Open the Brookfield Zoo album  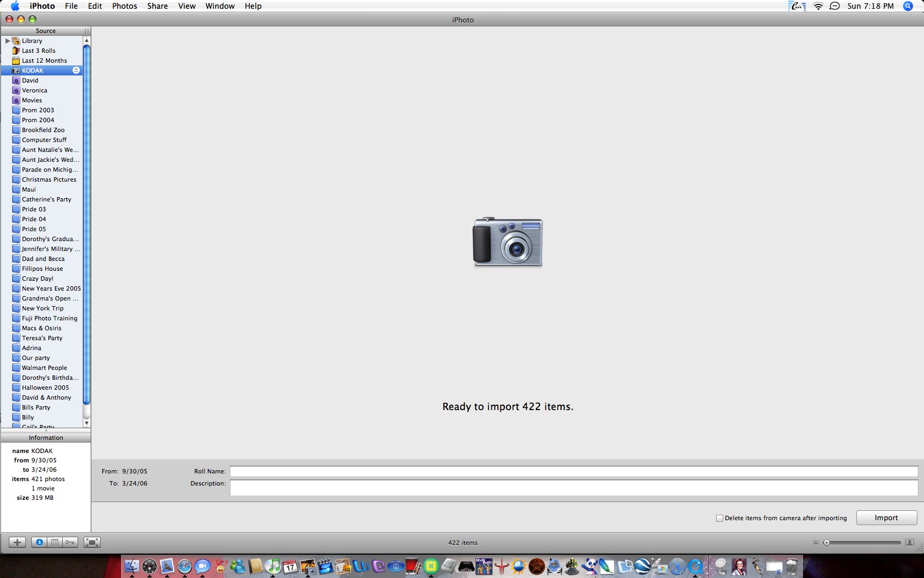(43, 130)
